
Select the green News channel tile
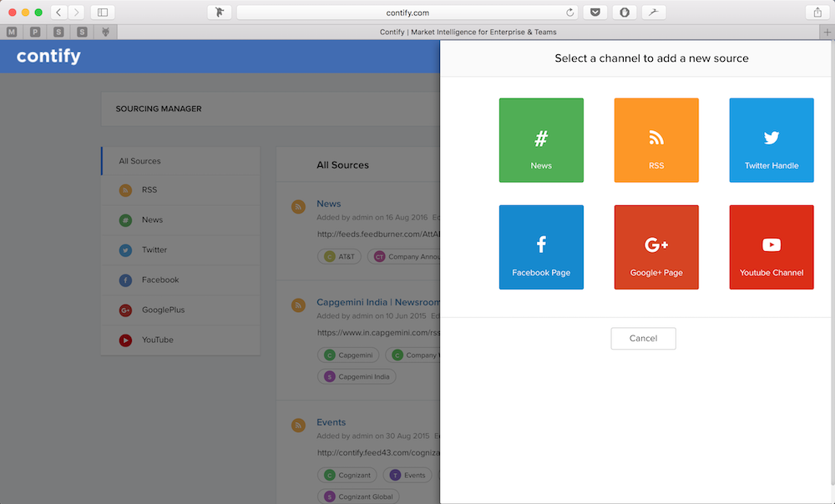pyautogui.click(x=541, y=140)
